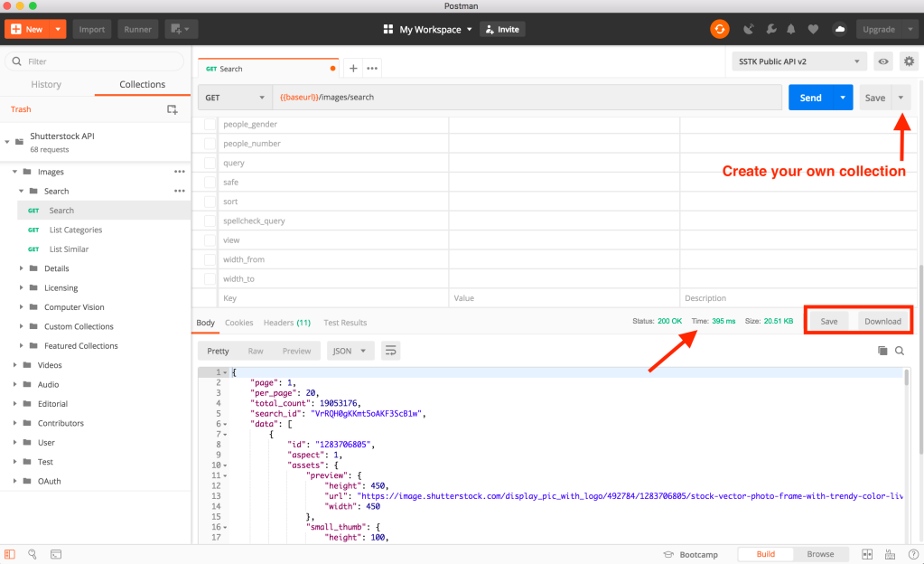Click the environment quick look eye icon

883,61
